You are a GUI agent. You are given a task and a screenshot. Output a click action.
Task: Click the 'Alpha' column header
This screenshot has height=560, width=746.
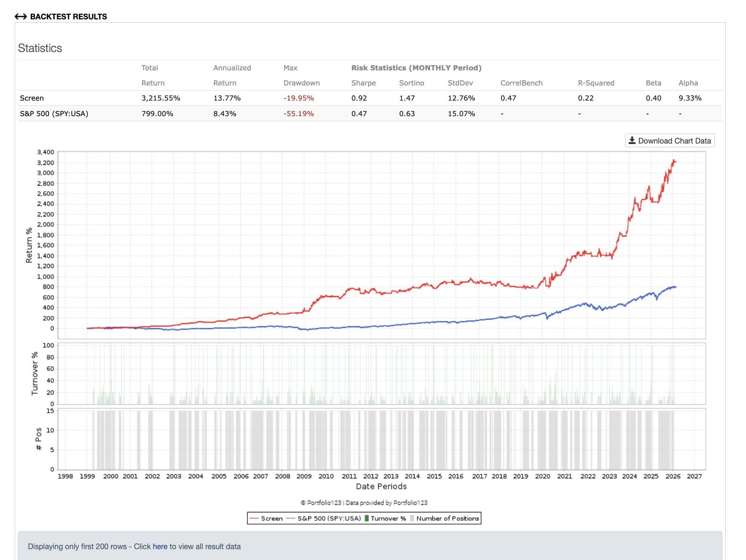(x=688, y=83)
